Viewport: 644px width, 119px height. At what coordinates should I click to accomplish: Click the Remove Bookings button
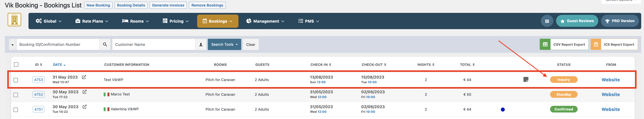click(207, 5)
